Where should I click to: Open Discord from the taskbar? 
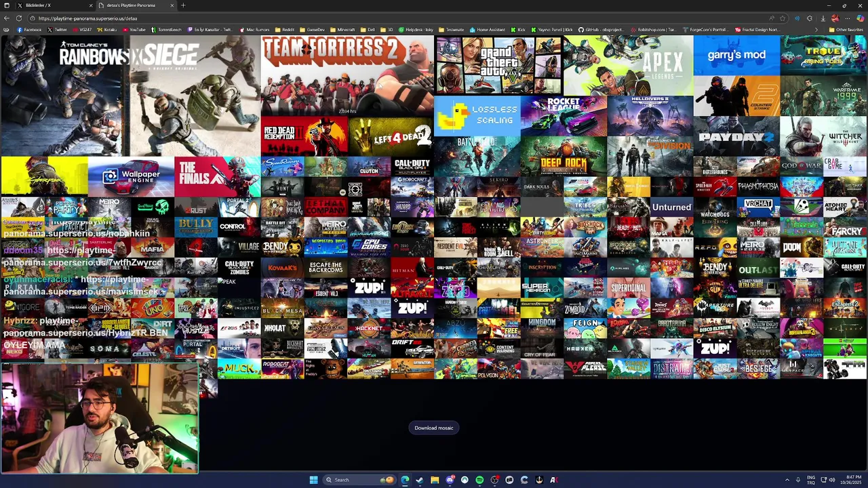[450, 480]
